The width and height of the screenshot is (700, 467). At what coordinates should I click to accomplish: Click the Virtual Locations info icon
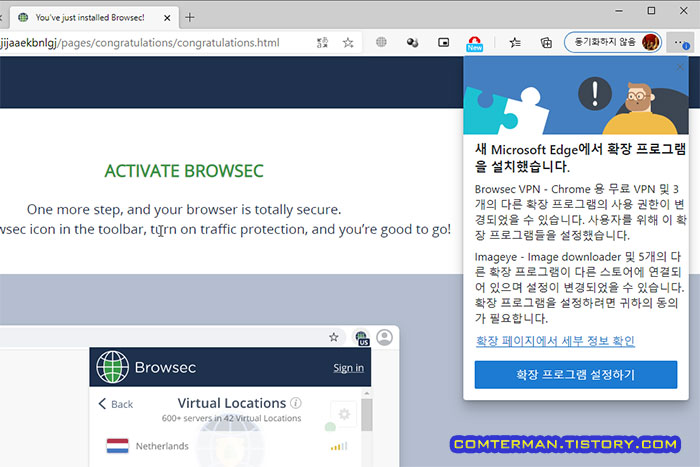296,403
